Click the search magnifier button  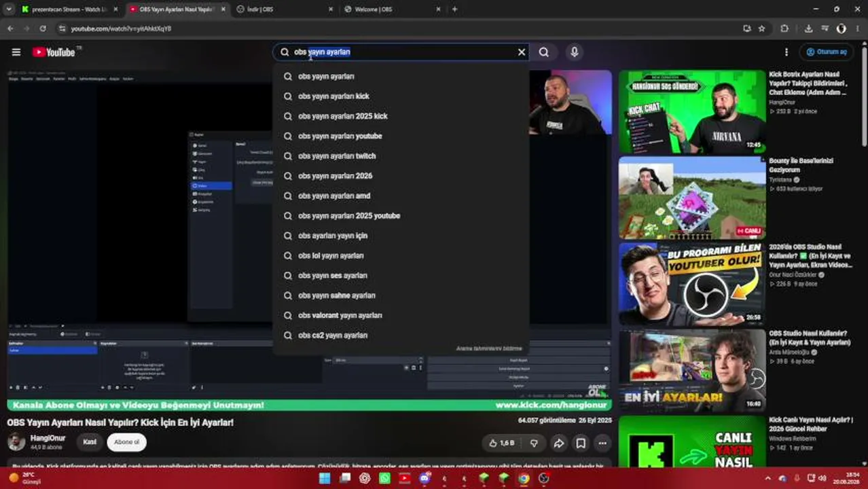(544, 52)
